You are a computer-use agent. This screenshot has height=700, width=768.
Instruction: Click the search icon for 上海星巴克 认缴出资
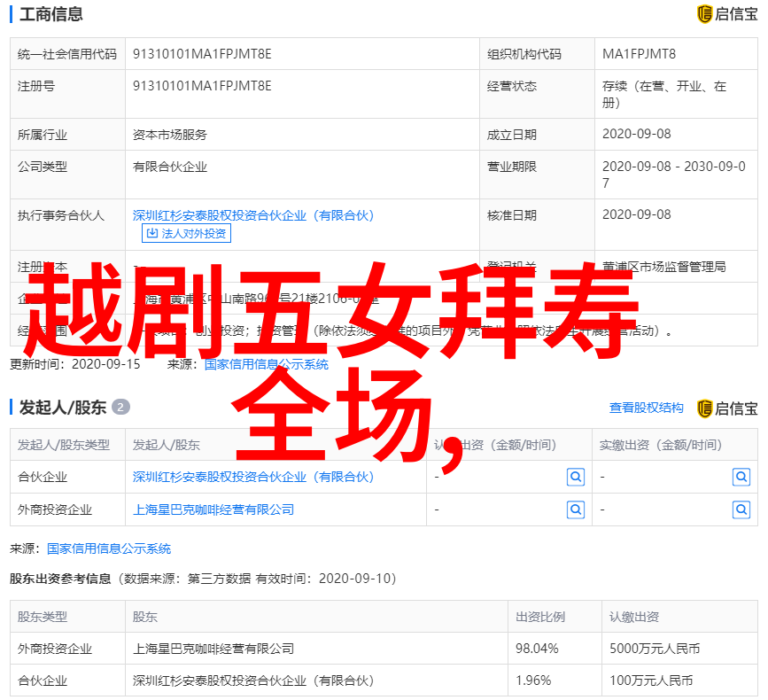(x=576, y=510)
